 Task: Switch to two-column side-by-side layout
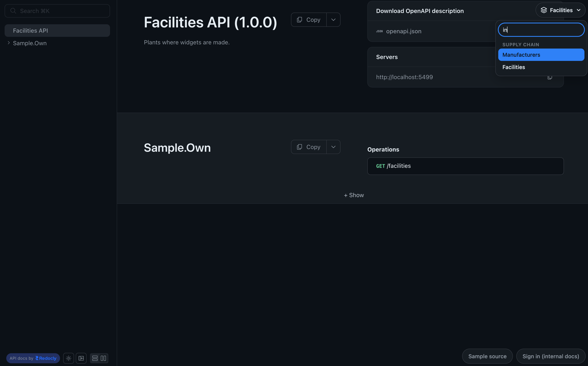[103, 358]
